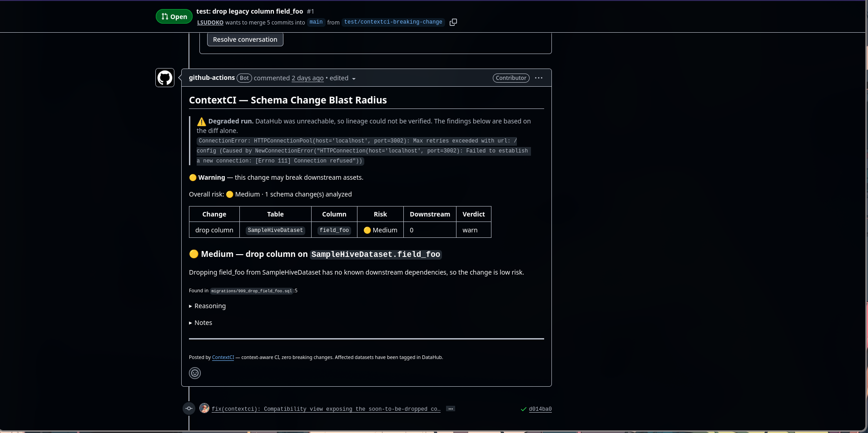Image resolution: width=868 pixels, height=433 pixels.
Task: Click the 'Overall risk' summary line
Action: (x=270, y=194)
